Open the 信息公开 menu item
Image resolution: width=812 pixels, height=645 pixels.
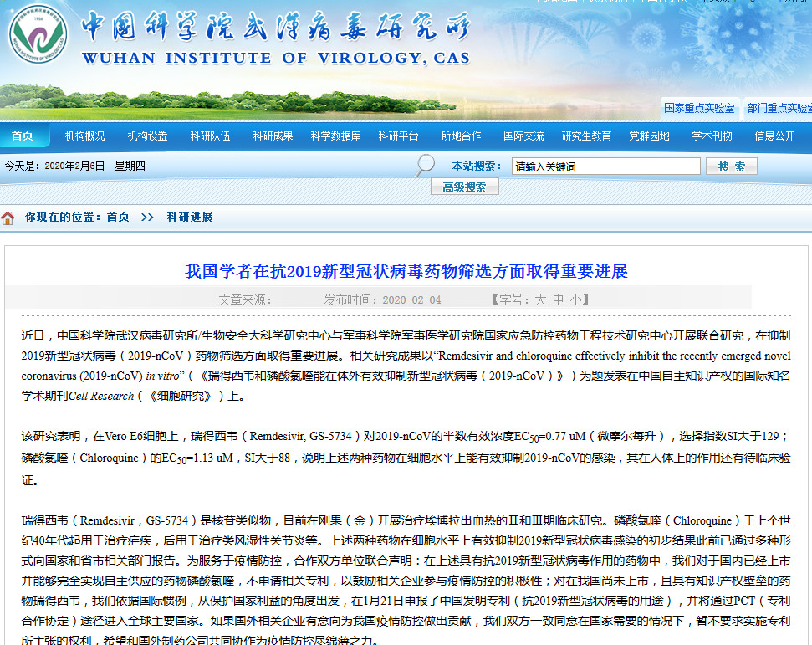coord(774,136)
